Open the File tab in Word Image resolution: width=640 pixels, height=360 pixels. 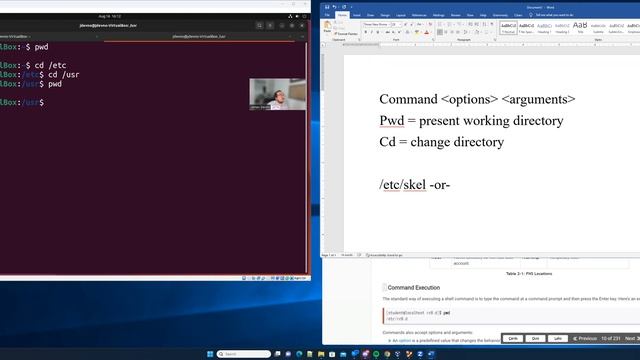(327, 15)
